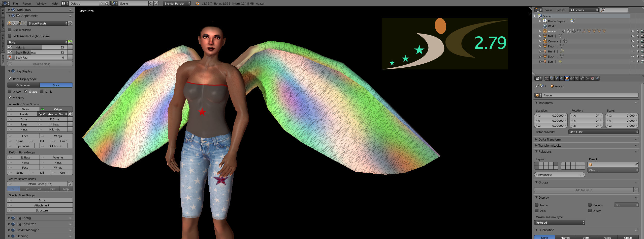Open the Render menu in the top bar
The image size is (644, 239).
[x=27, y=3]
